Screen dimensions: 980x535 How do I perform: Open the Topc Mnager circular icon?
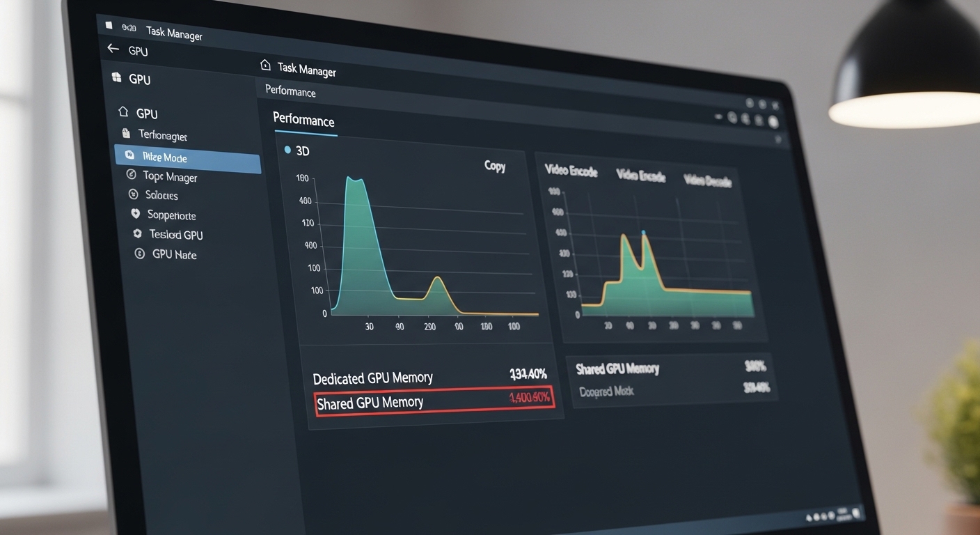133,175
